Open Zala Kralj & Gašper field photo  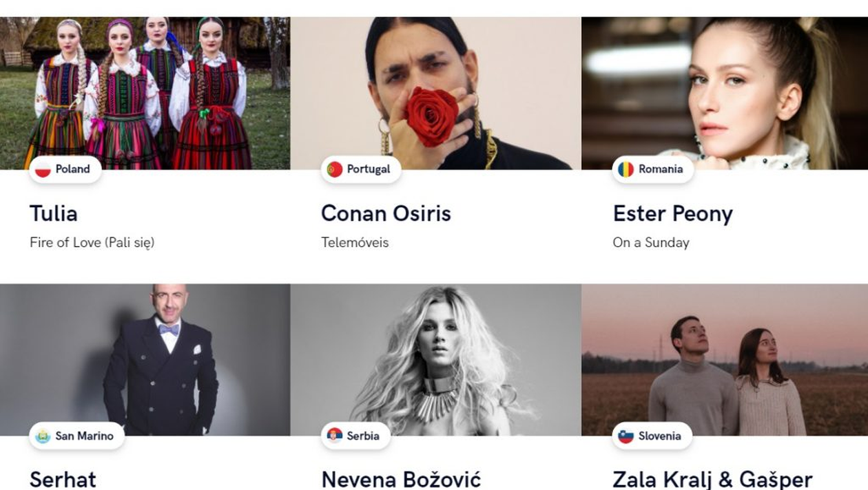tap(725, 359)
